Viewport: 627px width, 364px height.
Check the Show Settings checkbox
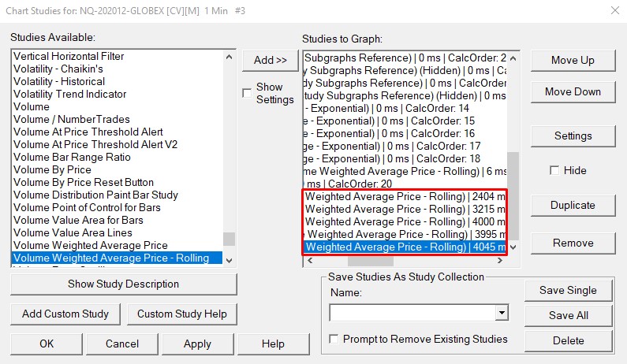click(x=248, y=93)
